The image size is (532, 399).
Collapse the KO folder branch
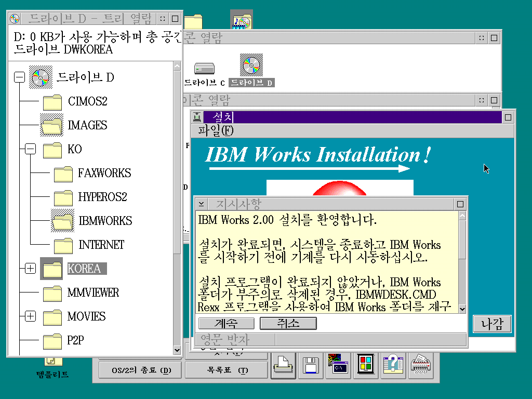(31, 149)
